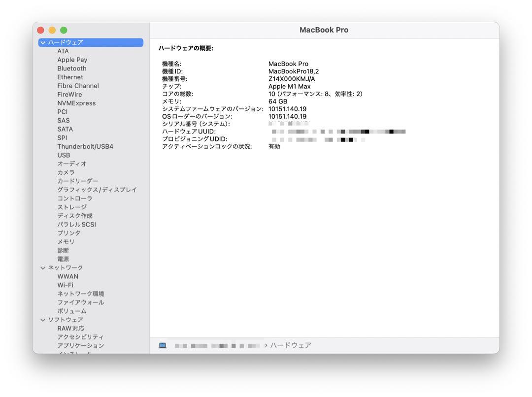Open the SATA entry
This screenshot has width=532, height=397.
point(65,129)
